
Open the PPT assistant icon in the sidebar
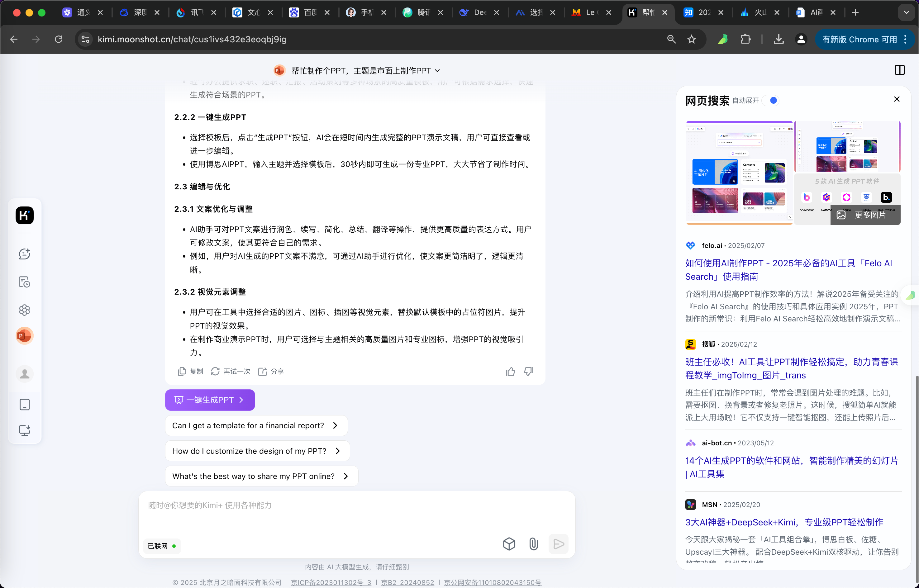(24, 336)
